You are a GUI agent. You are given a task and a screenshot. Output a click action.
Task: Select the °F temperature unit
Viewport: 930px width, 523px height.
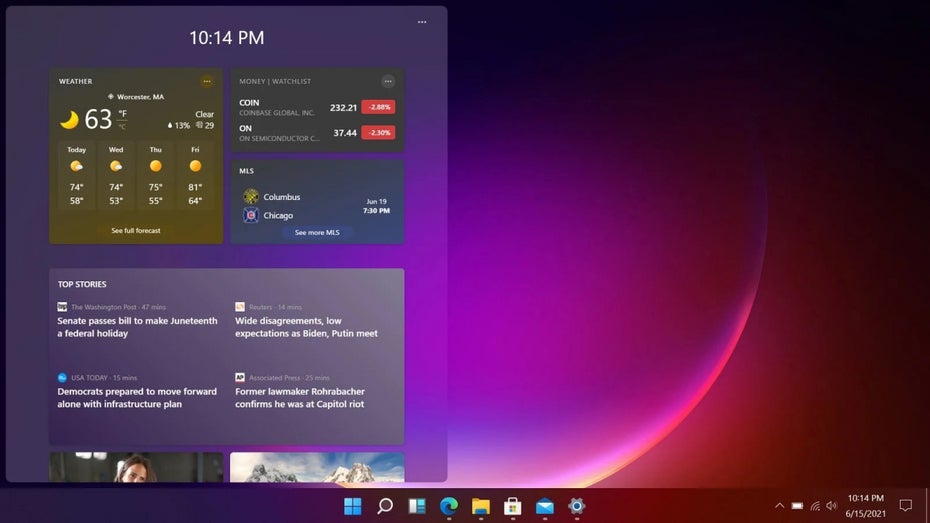(122, 113)
